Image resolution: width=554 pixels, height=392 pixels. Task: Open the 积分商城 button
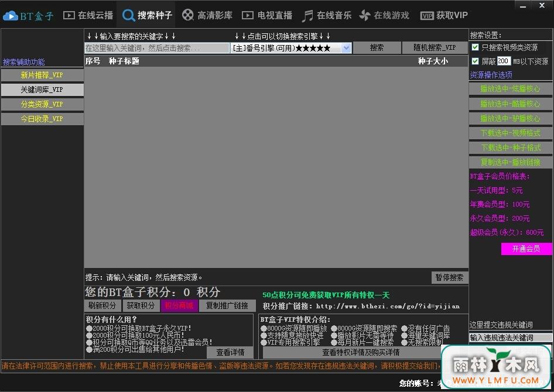[179, 305]
